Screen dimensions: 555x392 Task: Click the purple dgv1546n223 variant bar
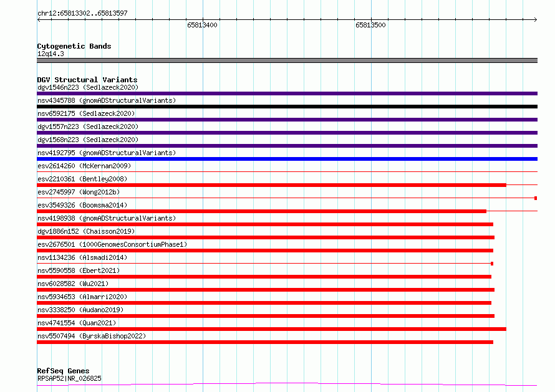pyautogui.click(x=287, y=93)
